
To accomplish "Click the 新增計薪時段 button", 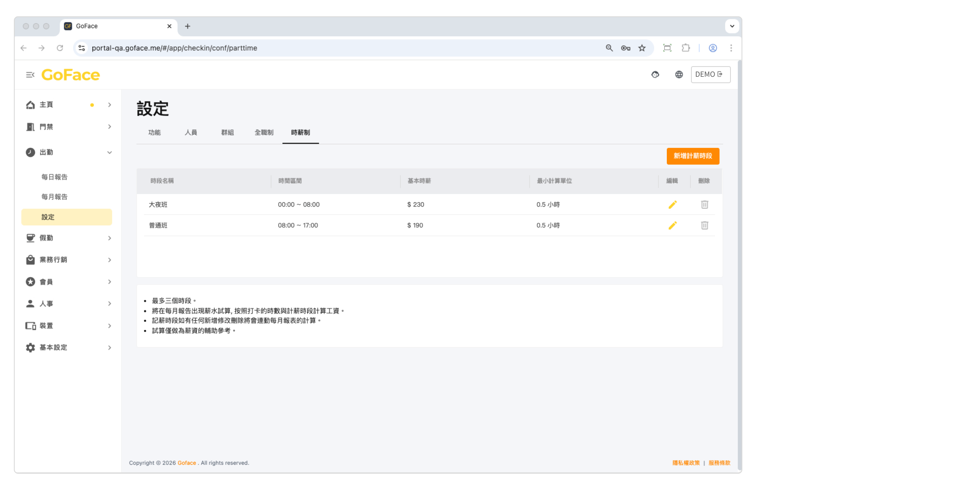I will click(693, 156).
